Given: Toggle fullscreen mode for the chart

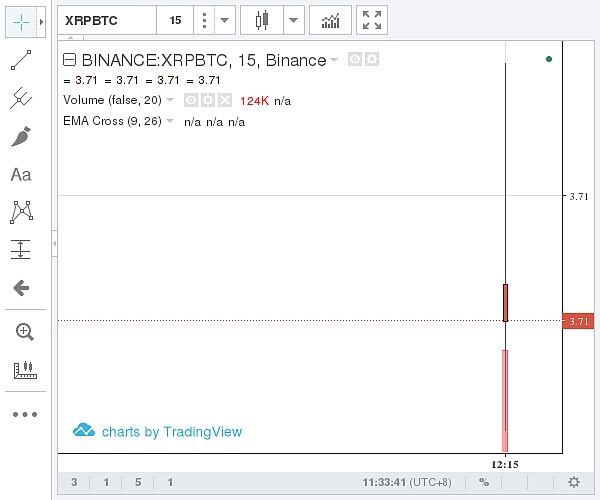Looking at the screenshot, I should click(x=371, y=20).
